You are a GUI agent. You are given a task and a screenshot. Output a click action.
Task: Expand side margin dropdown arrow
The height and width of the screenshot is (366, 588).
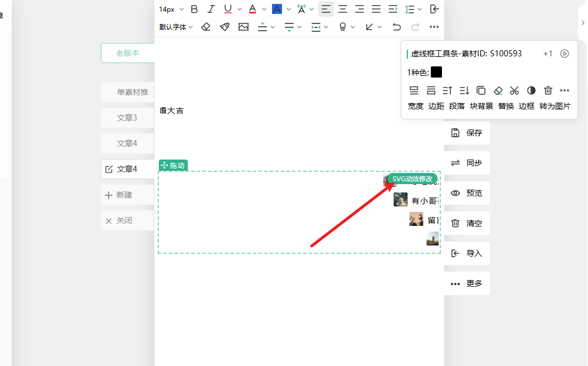point(326,27)
